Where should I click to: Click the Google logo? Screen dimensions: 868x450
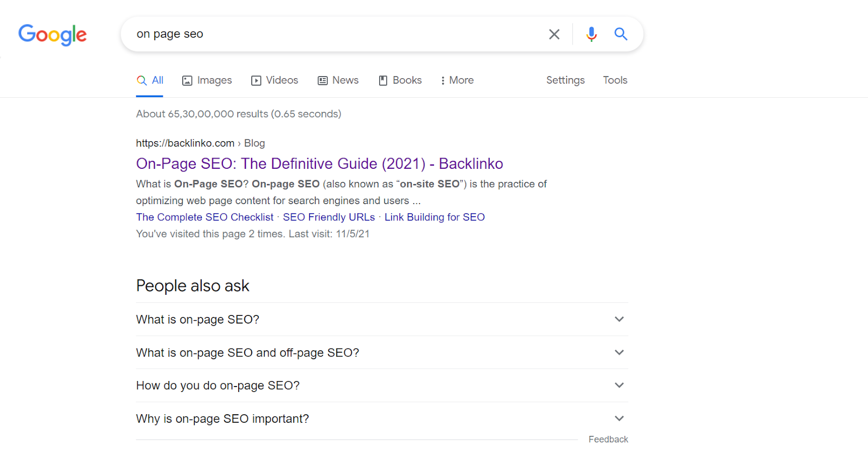tap(53, 35)
